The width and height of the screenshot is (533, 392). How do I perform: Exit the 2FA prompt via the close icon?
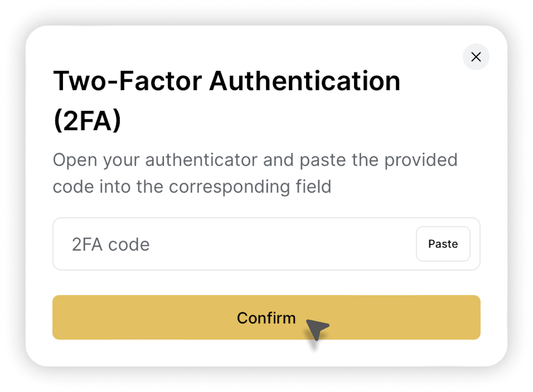[476, 57]
